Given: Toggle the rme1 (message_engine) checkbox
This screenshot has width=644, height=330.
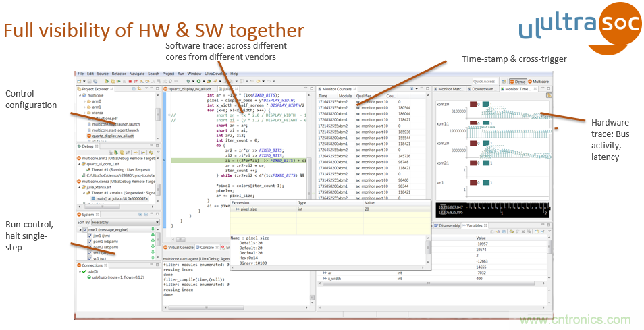Looking at the screenshot, I should tap(84, 229).
